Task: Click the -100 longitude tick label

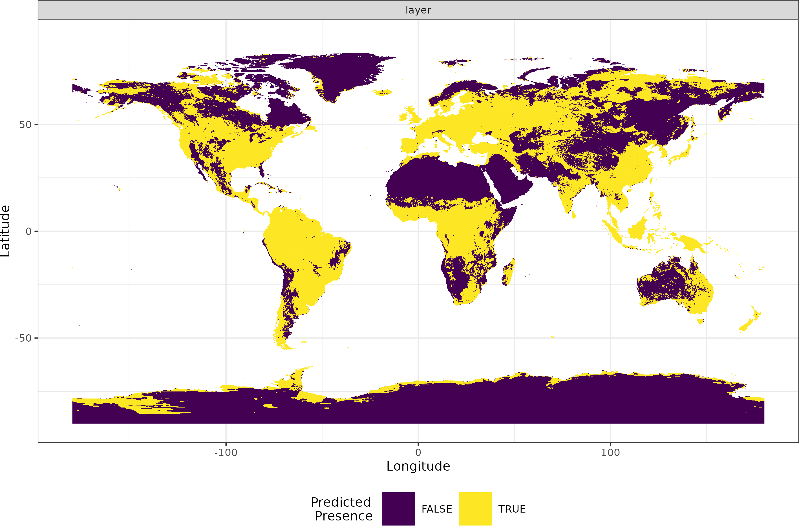Action: coord(226,452)
